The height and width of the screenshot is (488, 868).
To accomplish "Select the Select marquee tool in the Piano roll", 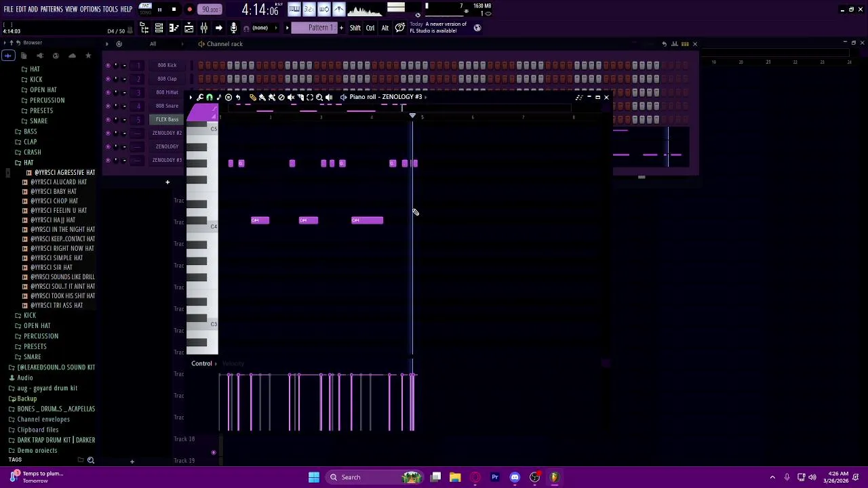I will click(310, 97).
